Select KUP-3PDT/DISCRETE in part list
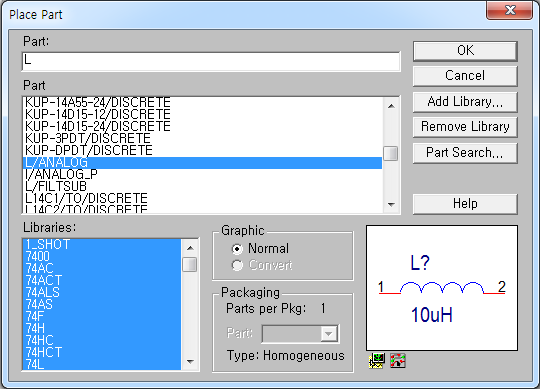540x389 pixels. pos(202,138)
